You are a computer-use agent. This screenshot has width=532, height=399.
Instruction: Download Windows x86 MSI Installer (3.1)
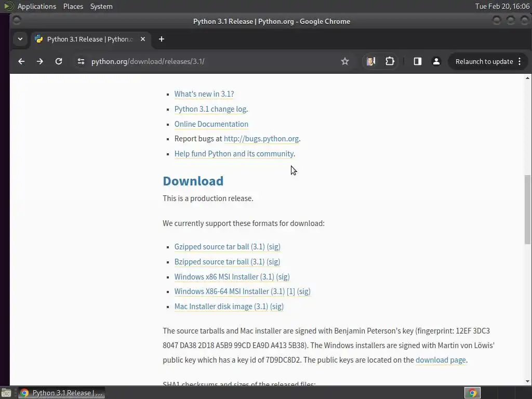point(224,276)
